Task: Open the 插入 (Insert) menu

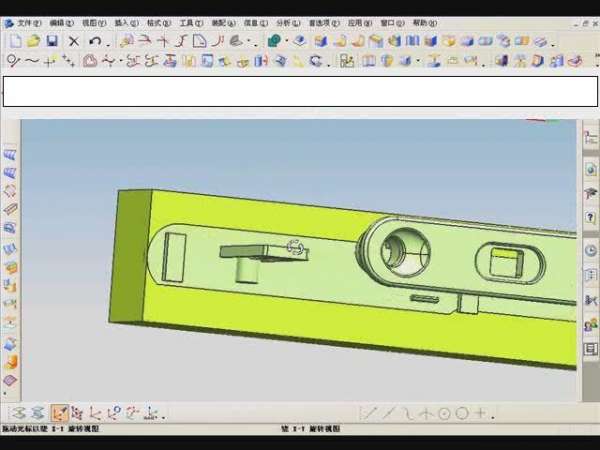Action: point(127,22)
